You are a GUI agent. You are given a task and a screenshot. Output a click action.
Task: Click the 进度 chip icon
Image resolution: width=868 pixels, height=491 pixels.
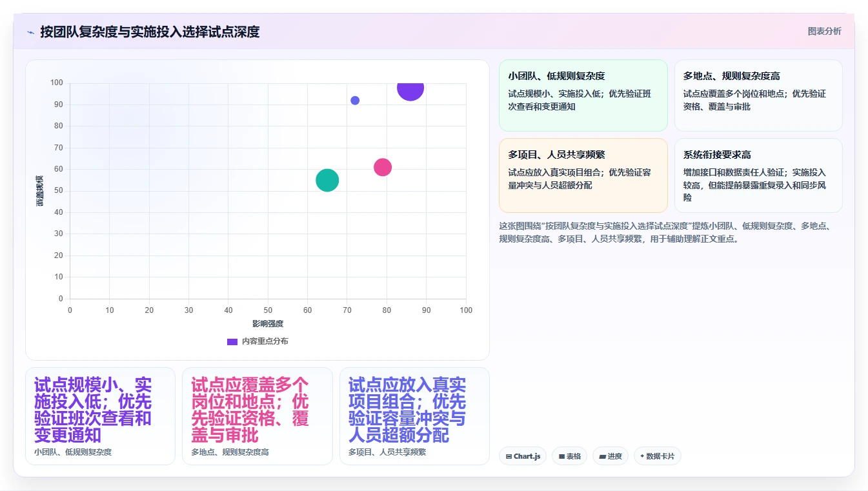(x=603, y=457)
